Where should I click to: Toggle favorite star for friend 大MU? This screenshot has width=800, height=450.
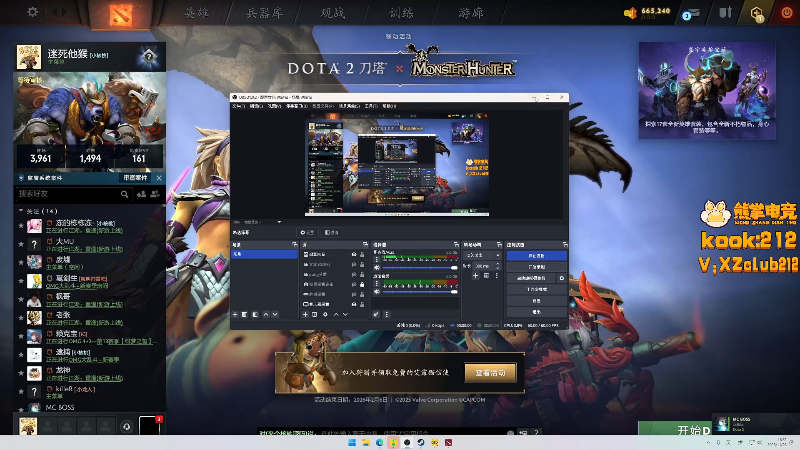coord(21,244)
